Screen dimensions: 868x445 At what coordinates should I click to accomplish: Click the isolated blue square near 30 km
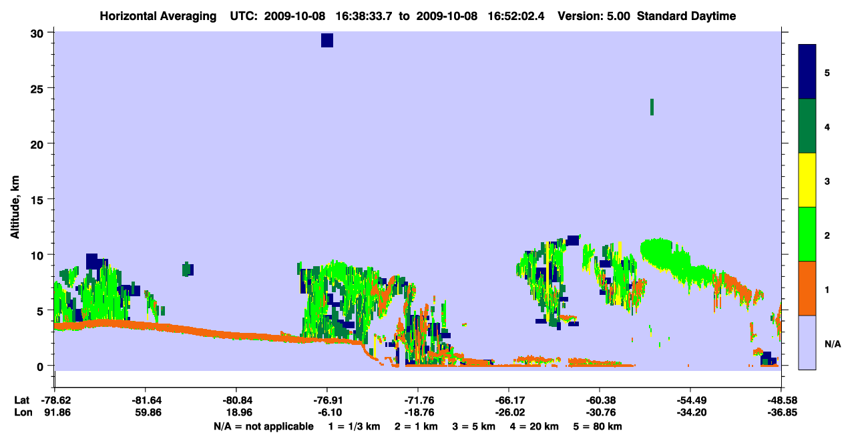tap(327, 41)
